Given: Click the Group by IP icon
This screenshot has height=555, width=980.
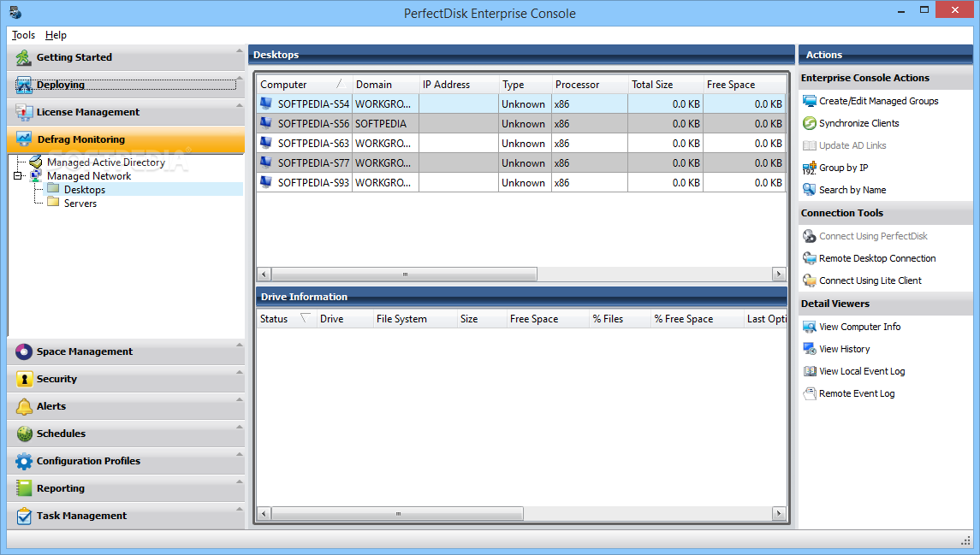Looking at the screenshot, I should [x=810, y=168].
